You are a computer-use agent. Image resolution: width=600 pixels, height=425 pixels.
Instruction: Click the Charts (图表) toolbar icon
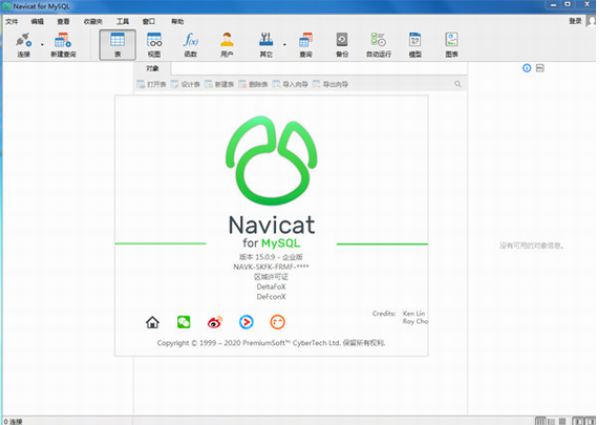coord(452,42)
